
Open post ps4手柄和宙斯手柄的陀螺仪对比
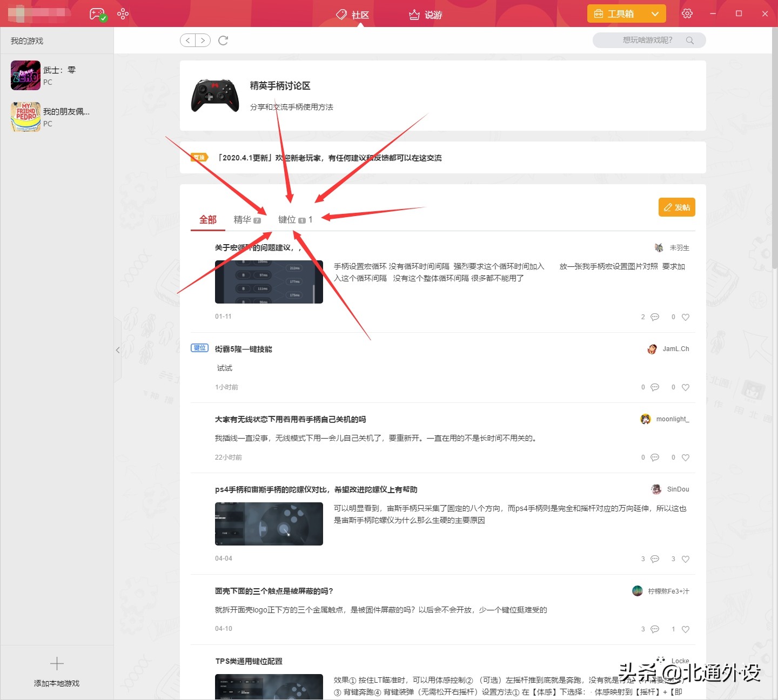pos(316,489)
